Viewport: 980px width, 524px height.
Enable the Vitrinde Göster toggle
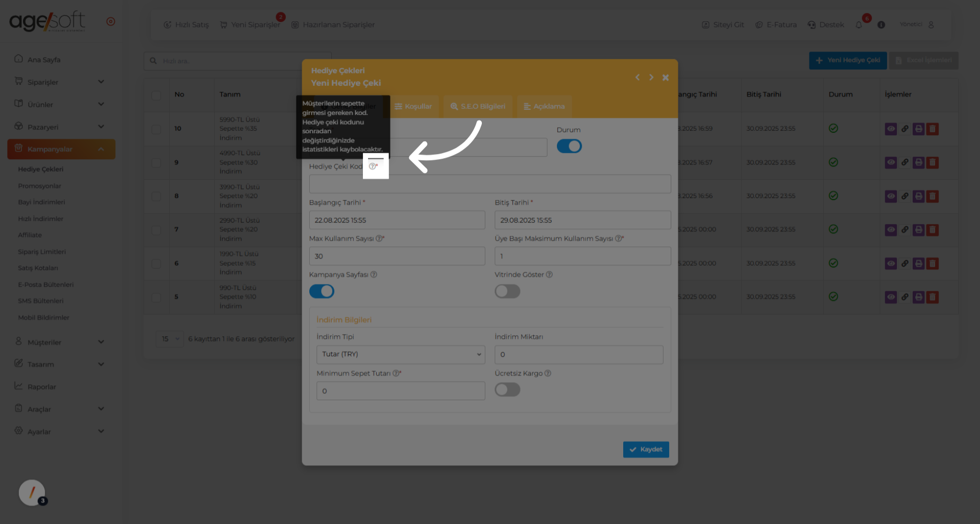(x=507, y=291)
